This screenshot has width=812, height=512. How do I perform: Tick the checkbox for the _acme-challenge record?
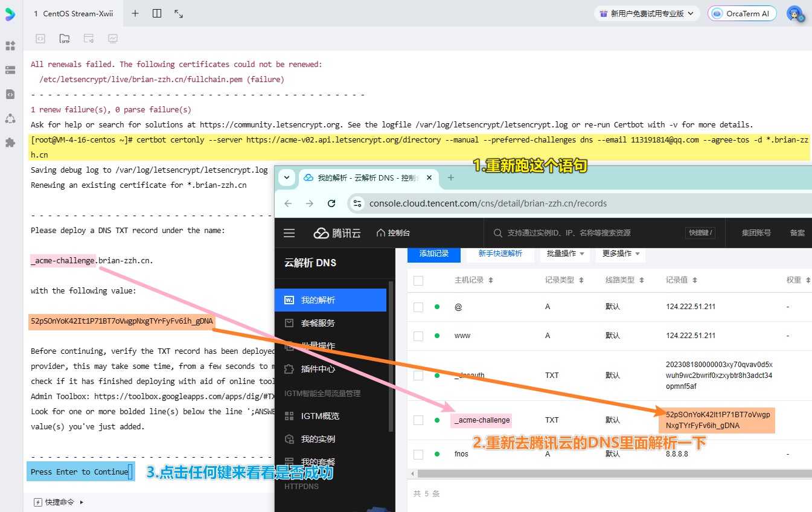tap(418, 420)
